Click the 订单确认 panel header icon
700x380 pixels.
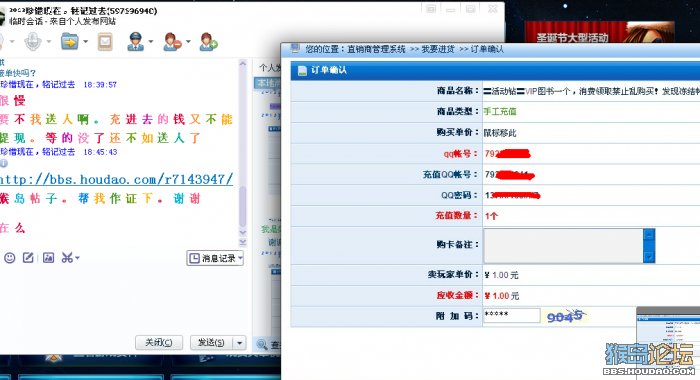point(302,71)
